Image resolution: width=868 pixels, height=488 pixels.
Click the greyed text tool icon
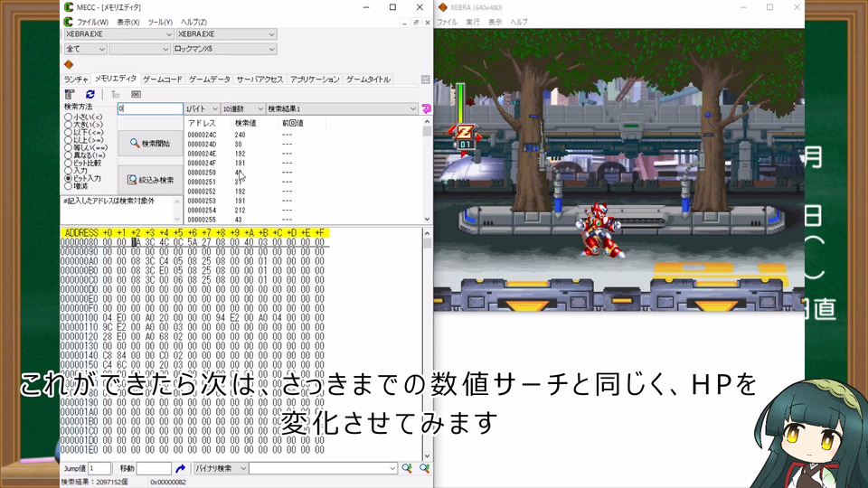coord(115,94)
